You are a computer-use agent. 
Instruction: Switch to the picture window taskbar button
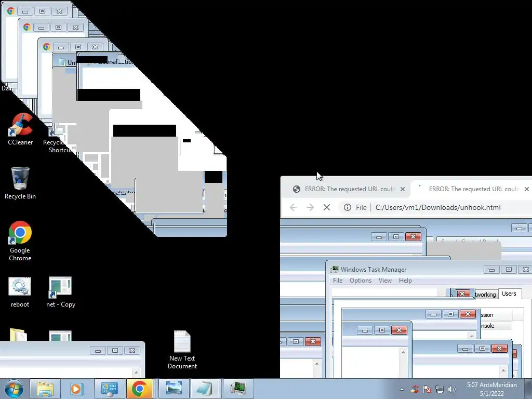174,389
